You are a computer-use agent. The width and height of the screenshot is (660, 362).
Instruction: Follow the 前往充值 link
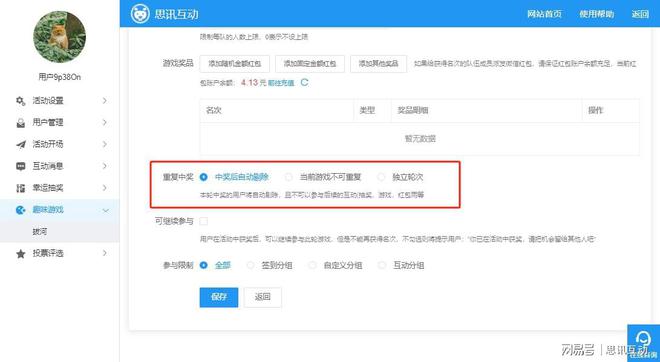coord(281,83)
